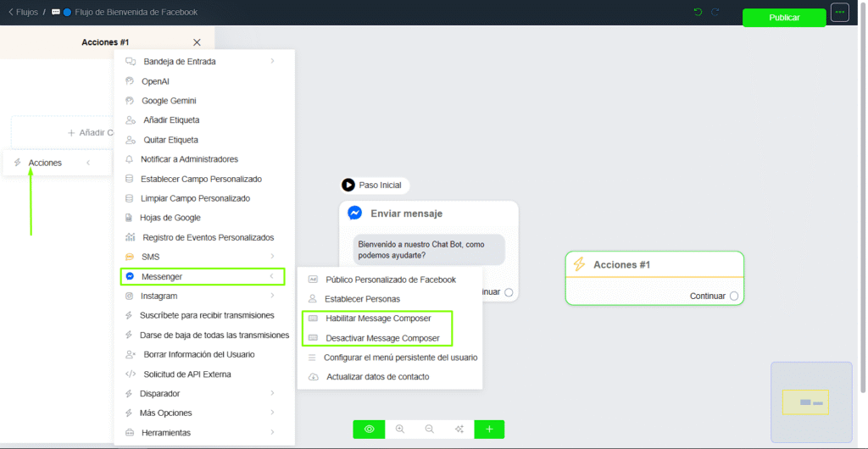Image resolution: width=868 pixels, height=449 pixels.
Task: Select the Continuar connector on Acciones #1 node
Action: pyautogui.click(x=734, y=297)
